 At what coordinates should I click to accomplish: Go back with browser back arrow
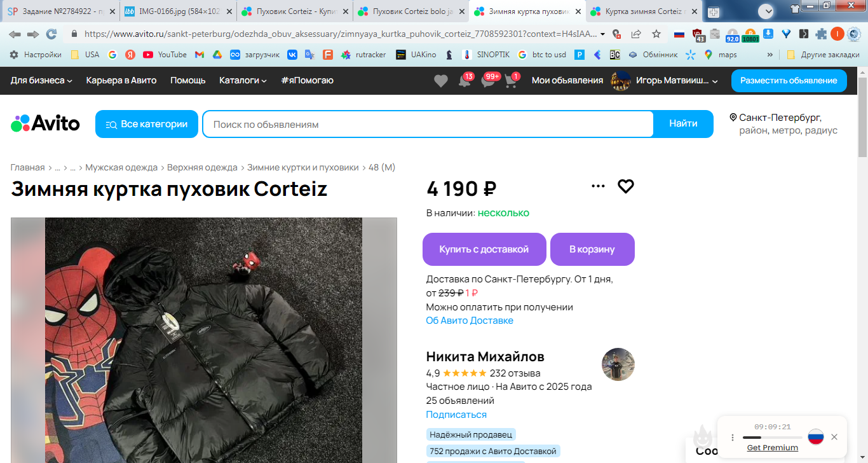pyautogui.click(x=15, y=34)
